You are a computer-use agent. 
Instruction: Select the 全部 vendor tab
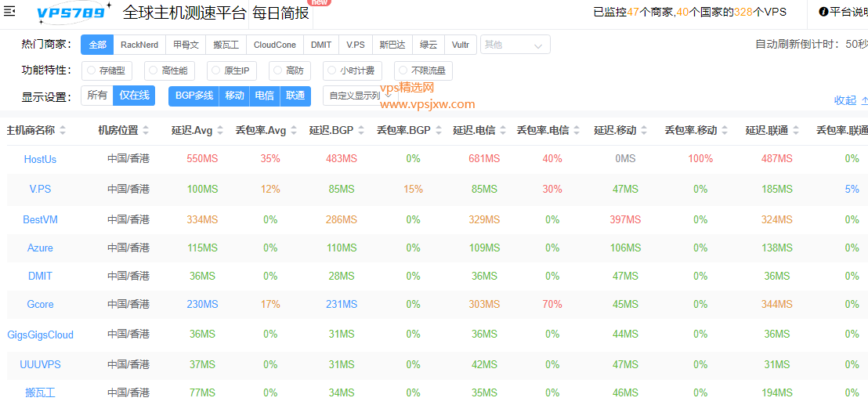coord(97,45)
